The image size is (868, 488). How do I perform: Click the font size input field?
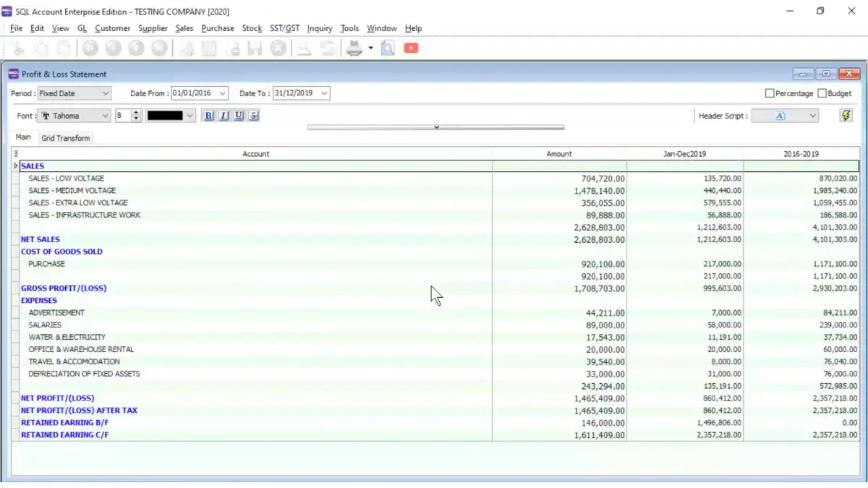pos(122,116)
